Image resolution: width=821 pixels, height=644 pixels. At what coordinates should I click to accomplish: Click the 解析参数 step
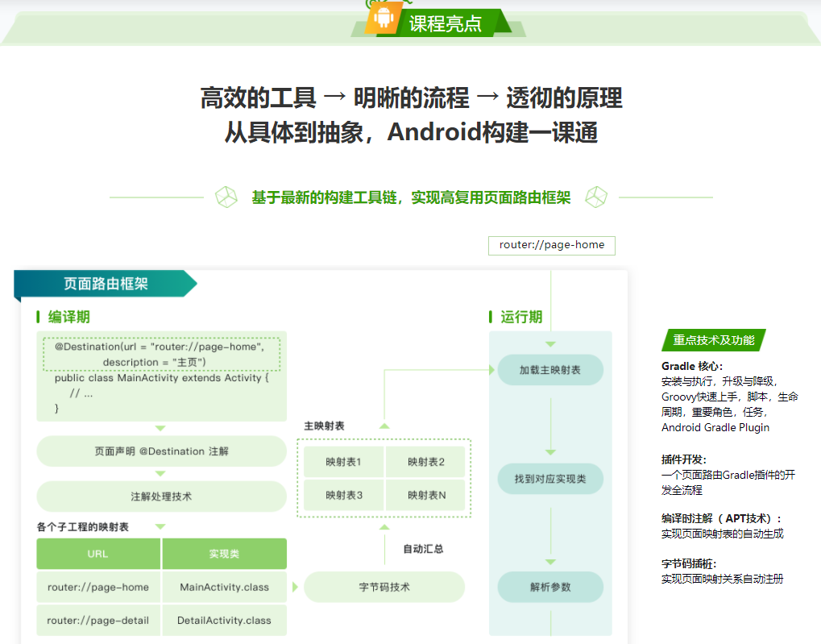pos(550,587)
